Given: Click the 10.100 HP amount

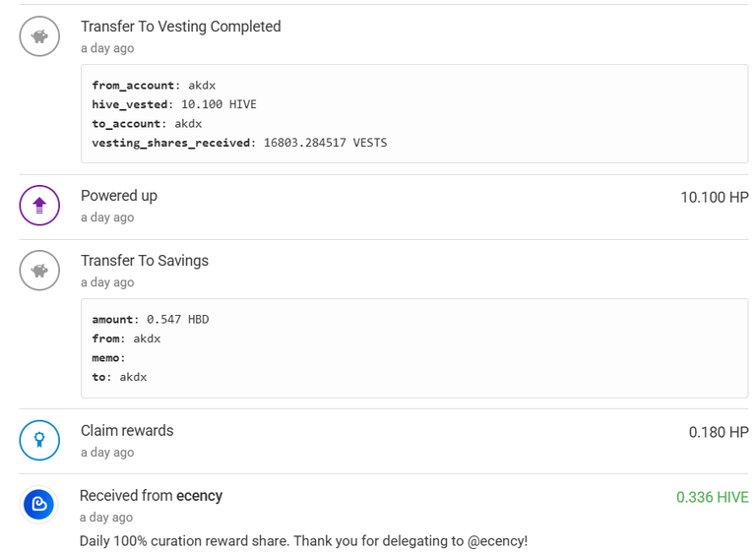Looking at the screenshot, I should (x=715, y=197).
